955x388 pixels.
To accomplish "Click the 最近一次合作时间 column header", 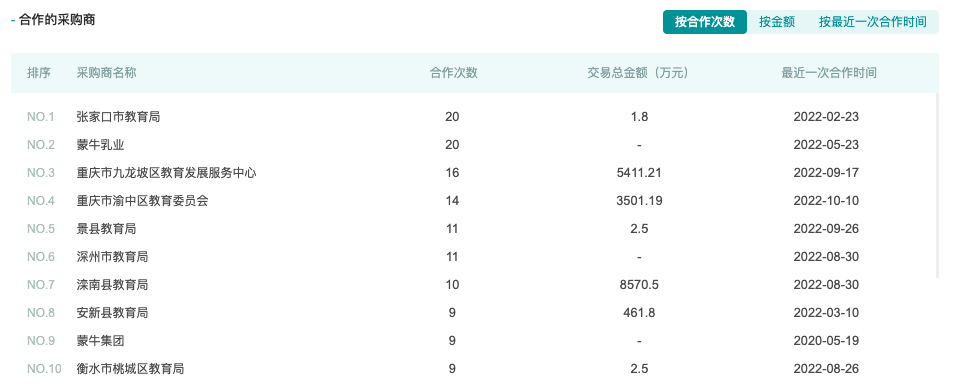I will pyautogui.click(x=829, y=73).
